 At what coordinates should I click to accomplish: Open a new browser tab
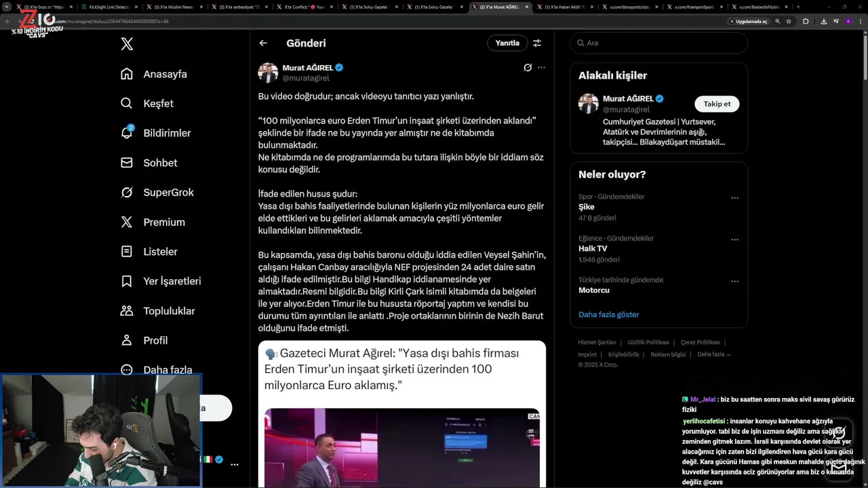tap(797, 7)
